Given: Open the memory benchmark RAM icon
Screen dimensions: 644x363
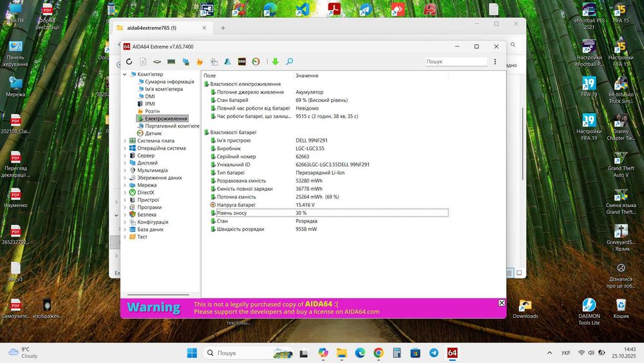Looking at the screenshot, I should coord(171,62).
